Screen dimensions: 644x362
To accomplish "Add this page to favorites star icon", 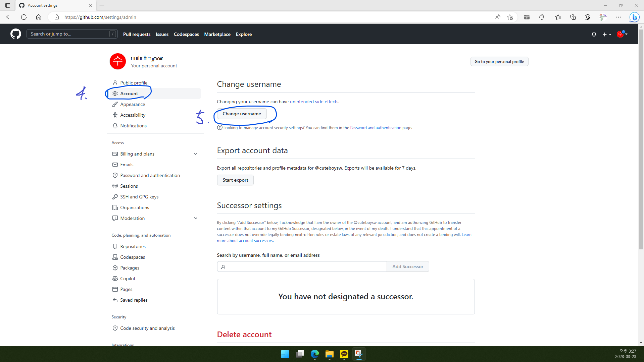I will (x=510, y=17).
